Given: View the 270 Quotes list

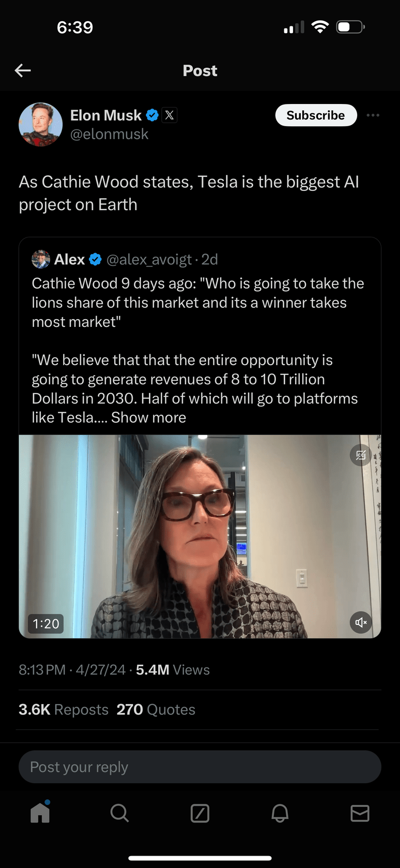Looking at the screenshot, I should pyautogui.click(x=156, y=710).
